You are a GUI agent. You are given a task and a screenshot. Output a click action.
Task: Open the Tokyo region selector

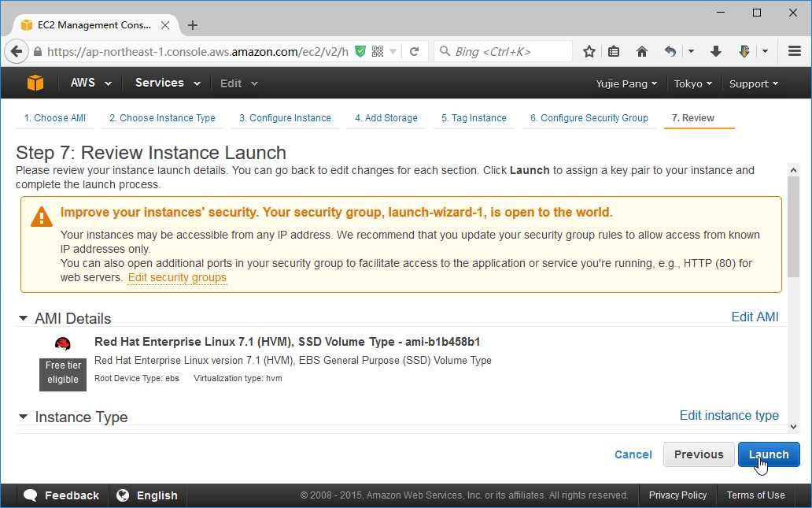coord(692,83)
